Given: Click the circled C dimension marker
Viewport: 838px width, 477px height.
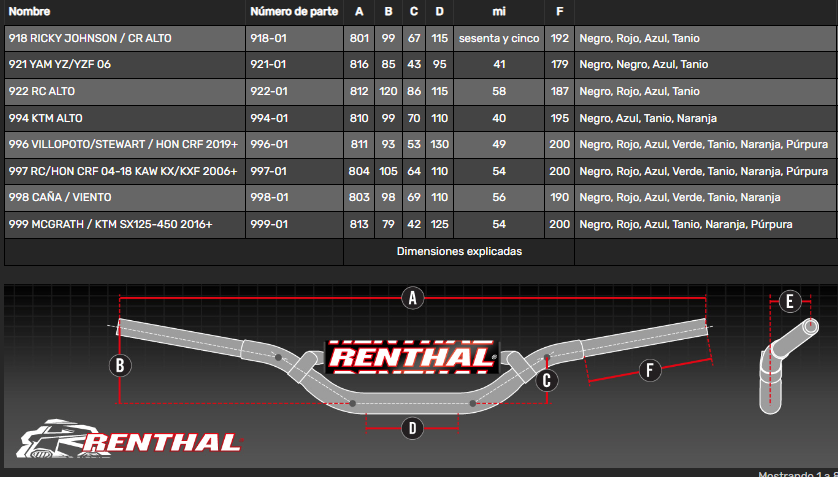Looking at the screenshot, I should (x=546, y=380).
